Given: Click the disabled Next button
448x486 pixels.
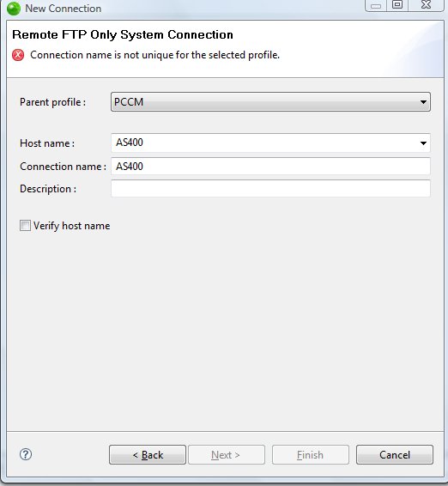Looking at the screenshot, I should 227,455.
